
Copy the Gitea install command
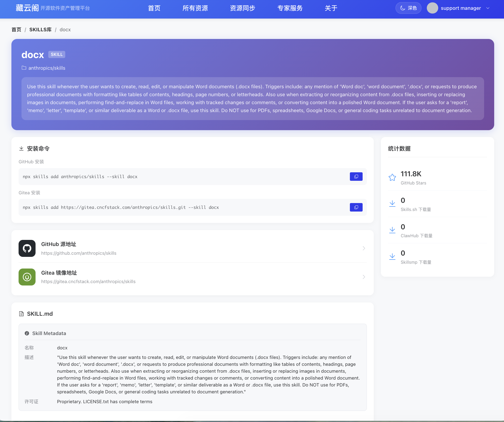(x=356, y=207)
